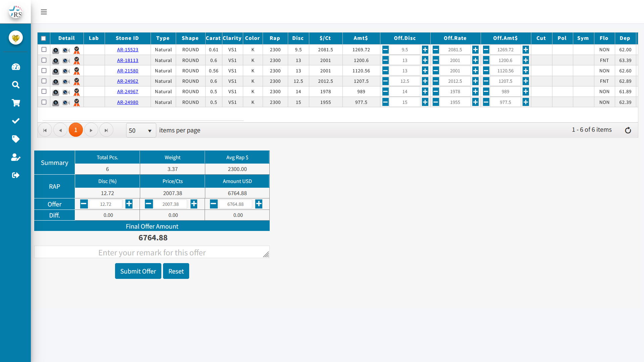Check the row checkbox for AR-18113
Screen dimensions: 644x362
(x=44, y=60)
